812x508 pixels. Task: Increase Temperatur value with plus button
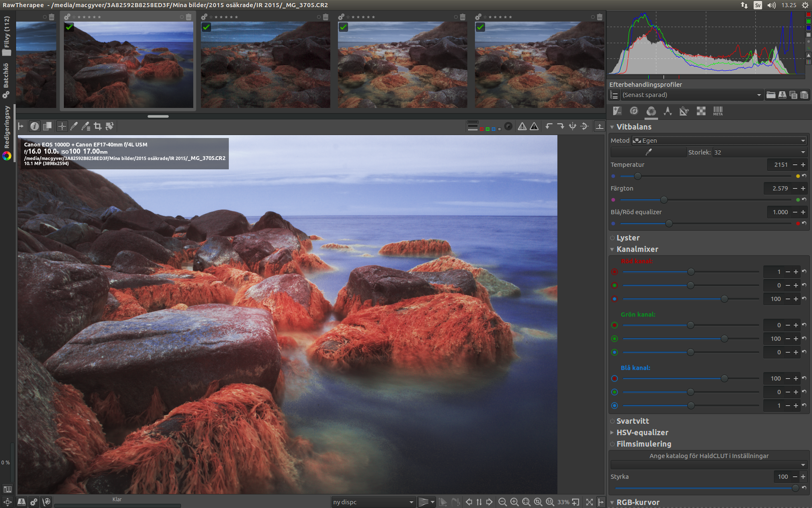point(803,165)
